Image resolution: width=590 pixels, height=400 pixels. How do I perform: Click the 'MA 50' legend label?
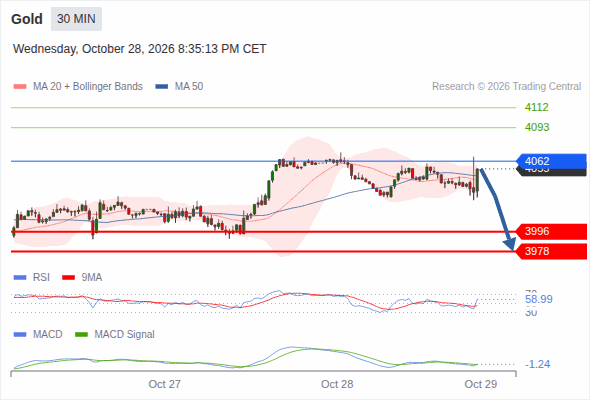(x=189, y=87)
